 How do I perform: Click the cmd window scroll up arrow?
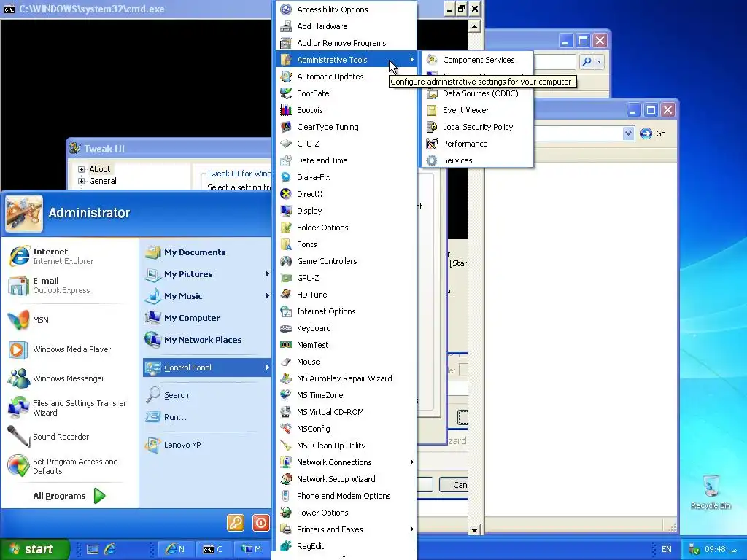point(474,26)
